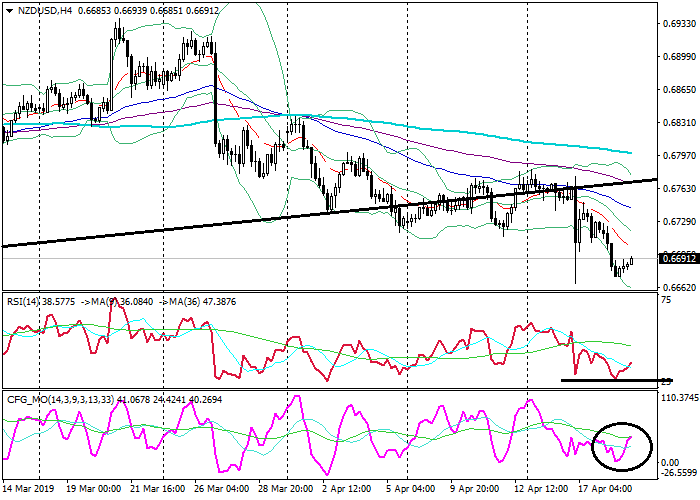Click the 17 Apr 04:00 time label
The height and width of the screenshot is (500, 700).
[604, 491]
